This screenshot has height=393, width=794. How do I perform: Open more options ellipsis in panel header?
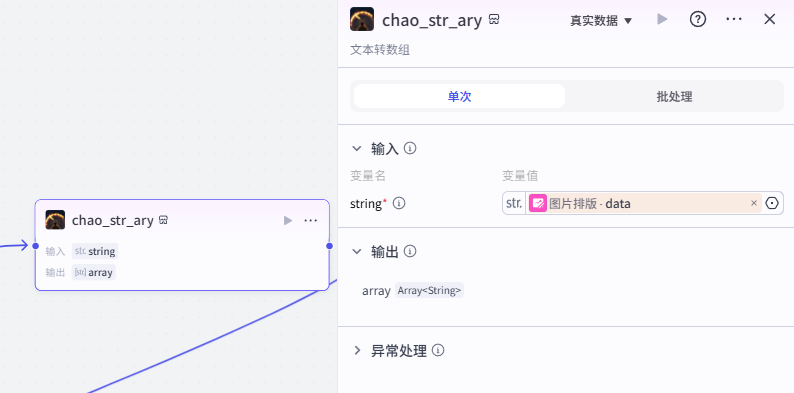click(x=734, y=20)
